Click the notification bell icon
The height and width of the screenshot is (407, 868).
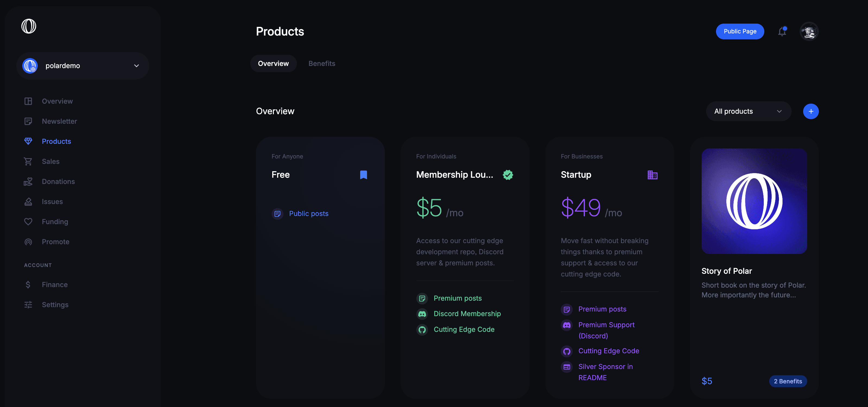pyautogui.click(x=782, y=31)
